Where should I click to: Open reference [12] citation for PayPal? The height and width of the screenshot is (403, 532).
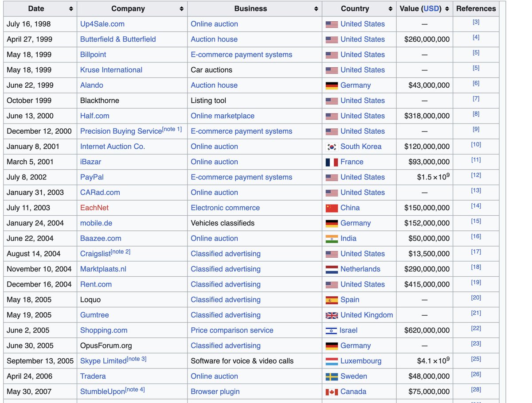coord(476,175)
